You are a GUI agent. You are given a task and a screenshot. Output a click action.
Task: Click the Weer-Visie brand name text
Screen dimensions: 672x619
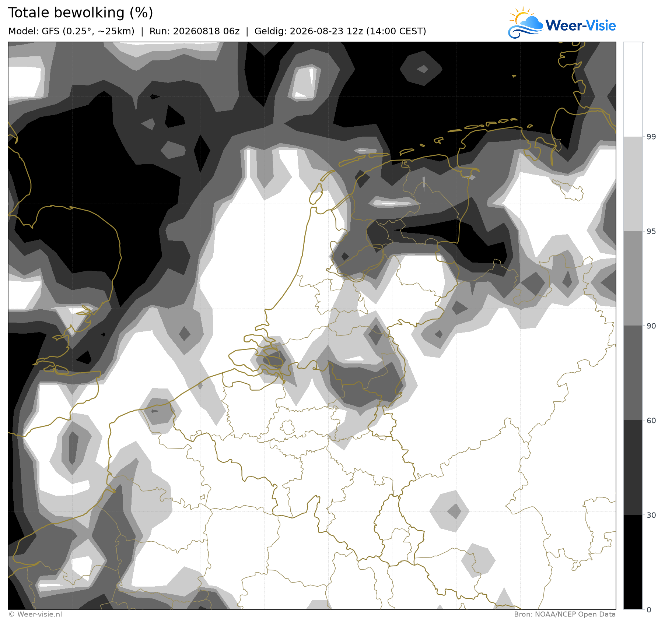coord(581,25)
